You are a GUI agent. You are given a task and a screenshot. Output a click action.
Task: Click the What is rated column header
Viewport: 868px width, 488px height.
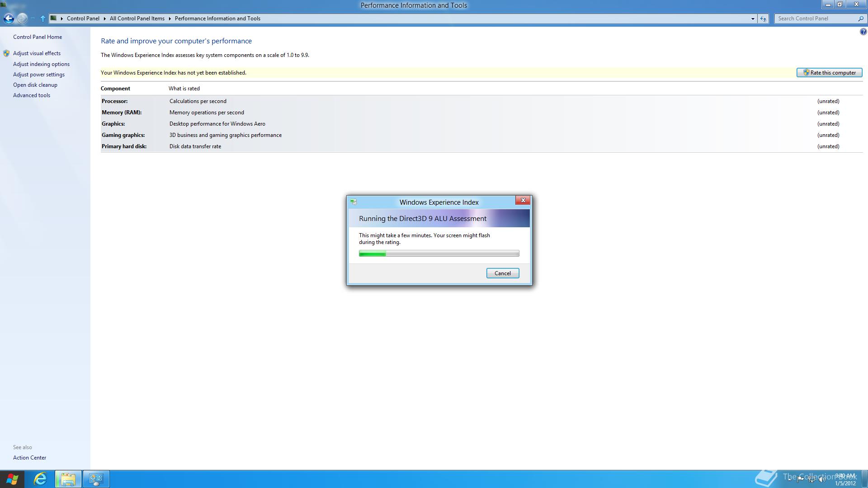point(184,89)
